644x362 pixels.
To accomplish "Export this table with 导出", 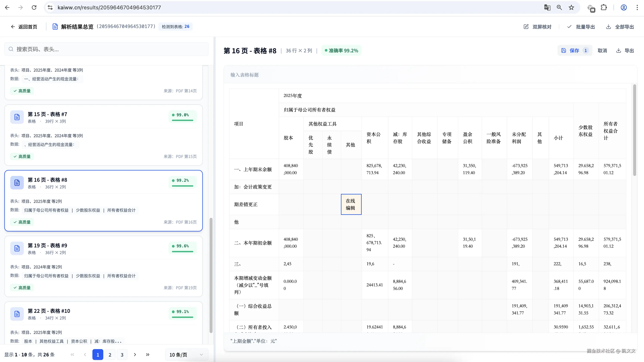I will 625,50.
